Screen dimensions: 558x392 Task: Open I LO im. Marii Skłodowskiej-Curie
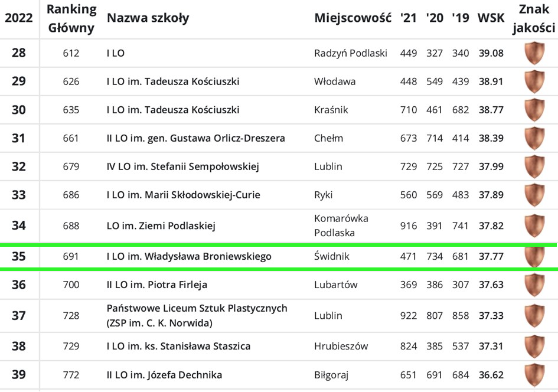click(183, 195)
